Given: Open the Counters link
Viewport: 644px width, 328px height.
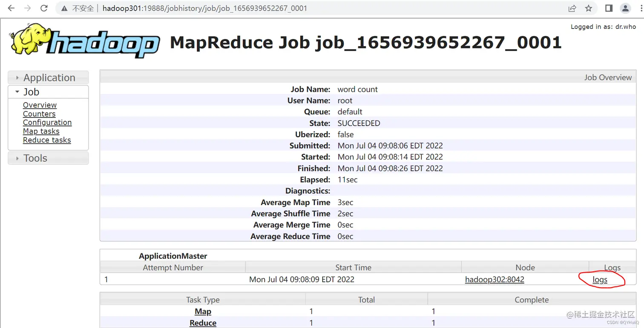Looking at the screenshot, I should 39,114.
